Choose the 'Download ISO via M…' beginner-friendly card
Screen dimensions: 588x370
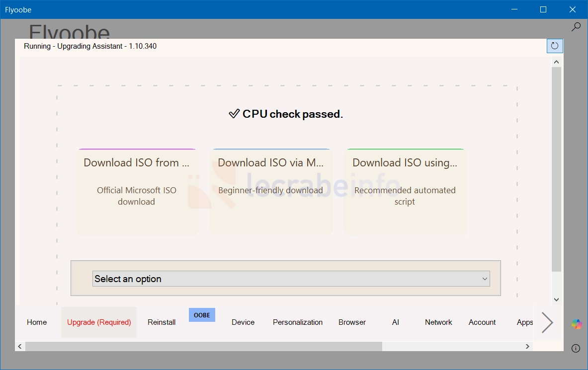coord(271,192)
